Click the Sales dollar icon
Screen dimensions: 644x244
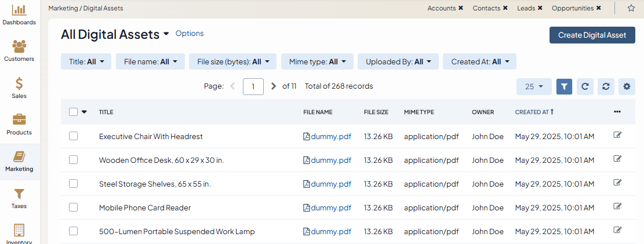pos(19,83)
